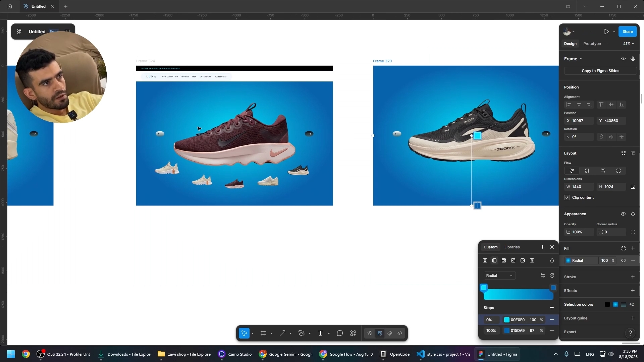Toggle Clip content checkbox
This screenshot has width=644, height=362.
[567, 197]
